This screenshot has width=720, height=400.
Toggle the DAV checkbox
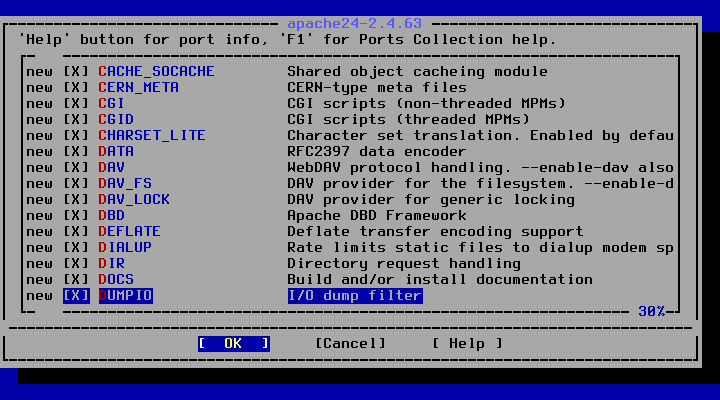coord(76,168)
